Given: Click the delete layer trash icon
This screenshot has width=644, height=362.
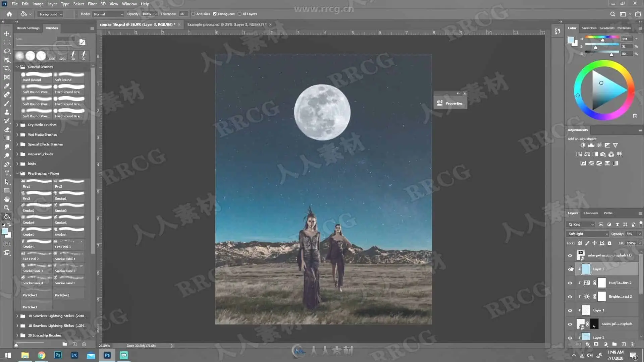Looking at the screenshot, I should [x=632, y=344].
